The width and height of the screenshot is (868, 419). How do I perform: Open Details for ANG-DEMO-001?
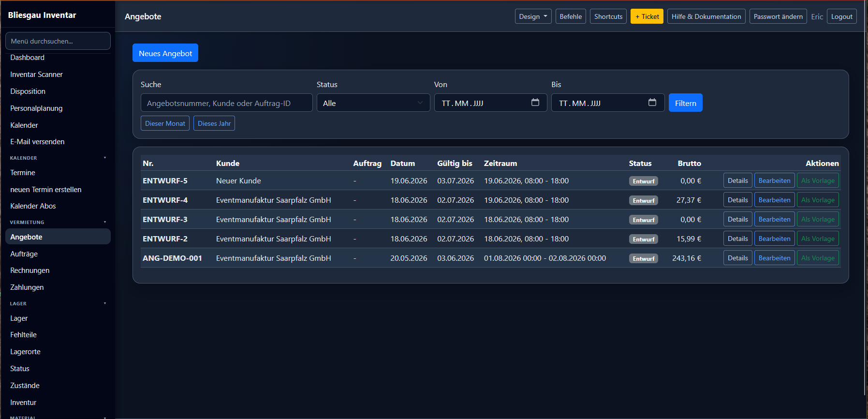[738, 258]
